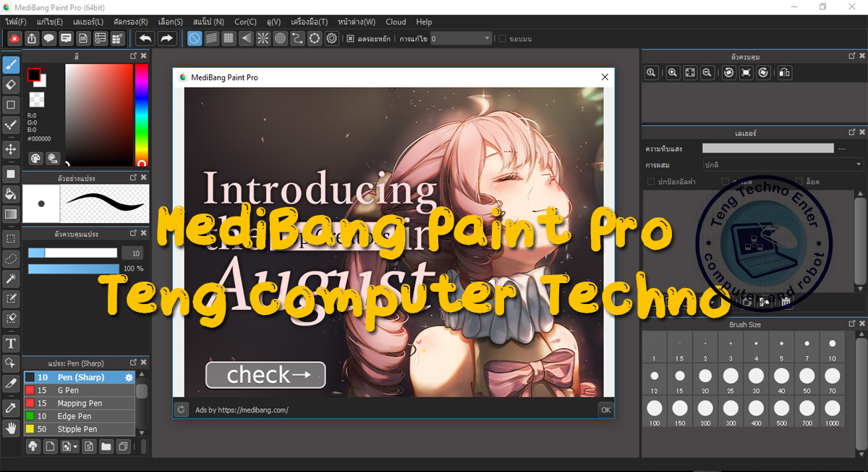Pop out the brush control panel

click(133, 234)
